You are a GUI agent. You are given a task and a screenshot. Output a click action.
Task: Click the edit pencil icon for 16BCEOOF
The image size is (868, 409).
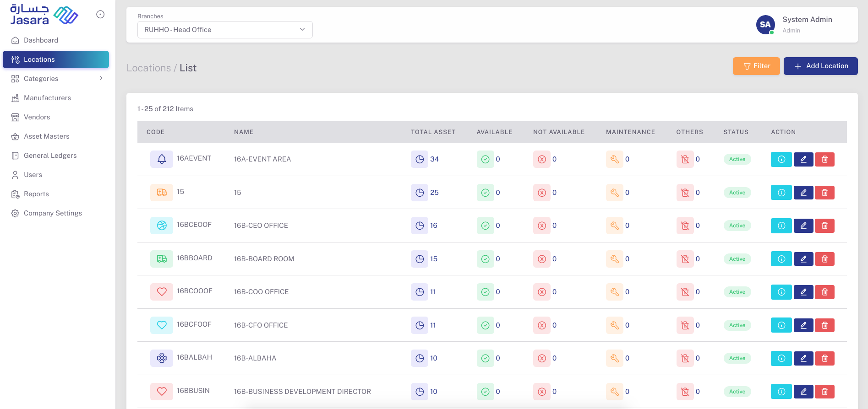tap(803, 226)
